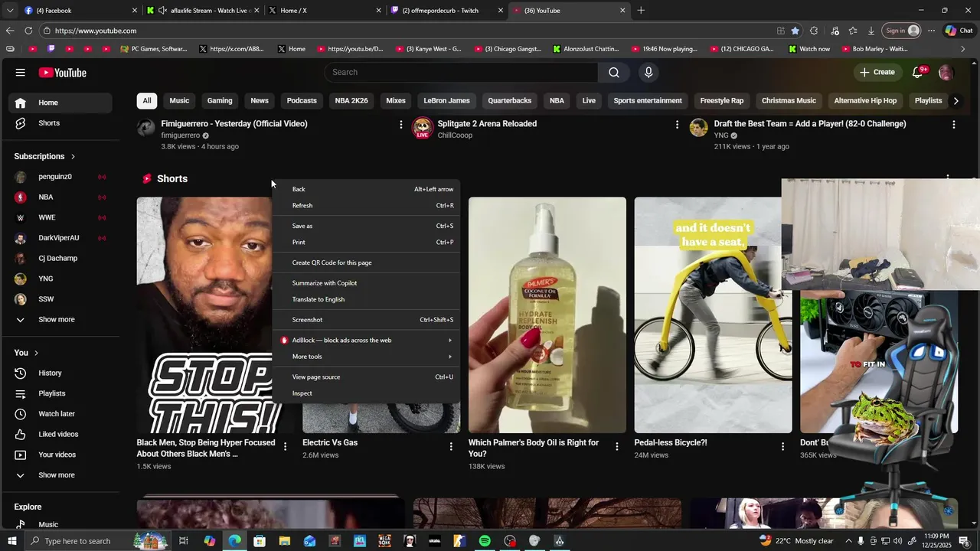Open Your videos in sidebar
This screenshot has width=980, height=551.
[60, 455]
